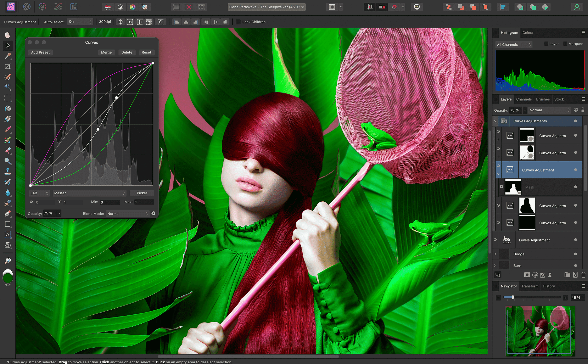Click the Reset button in the Curves dialog
This screenshot has width=588, height=364.
point(147,52)
